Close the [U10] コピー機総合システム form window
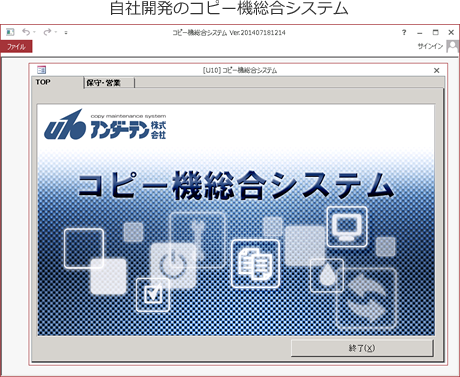460x377 pixels. [436, 70]
